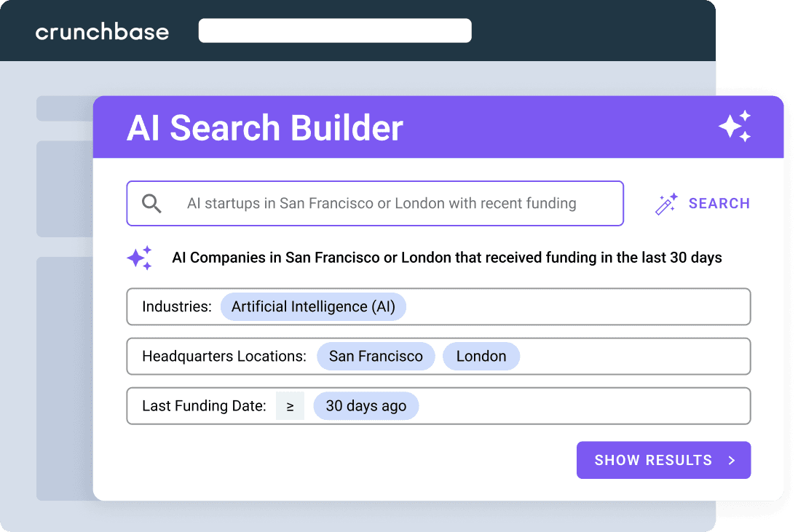Click the chevron arrow on Show Results
Image resolution: width=798 pixels, height=532 pixels.
point(732,460)
